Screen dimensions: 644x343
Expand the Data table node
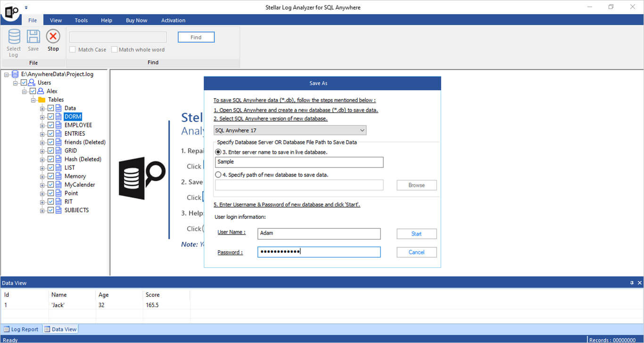coord(42,109)
